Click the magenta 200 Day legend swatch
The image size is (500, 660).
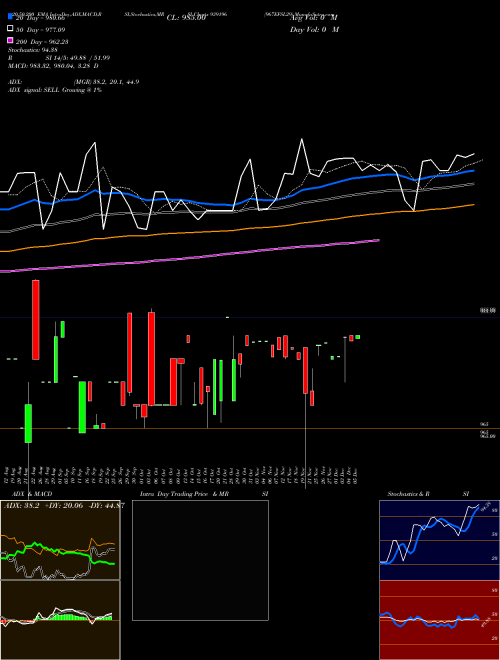point(10,41)
